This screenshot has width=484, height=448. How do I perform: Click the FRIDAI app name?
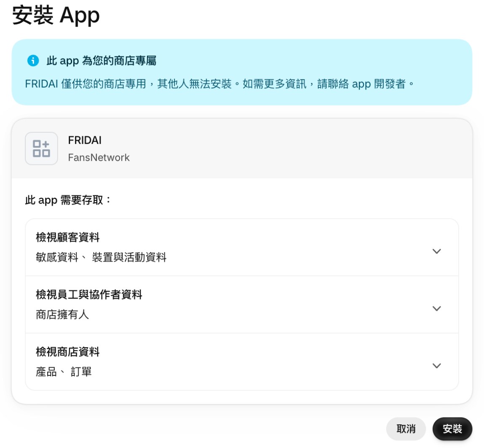click(x=85, y=140)
